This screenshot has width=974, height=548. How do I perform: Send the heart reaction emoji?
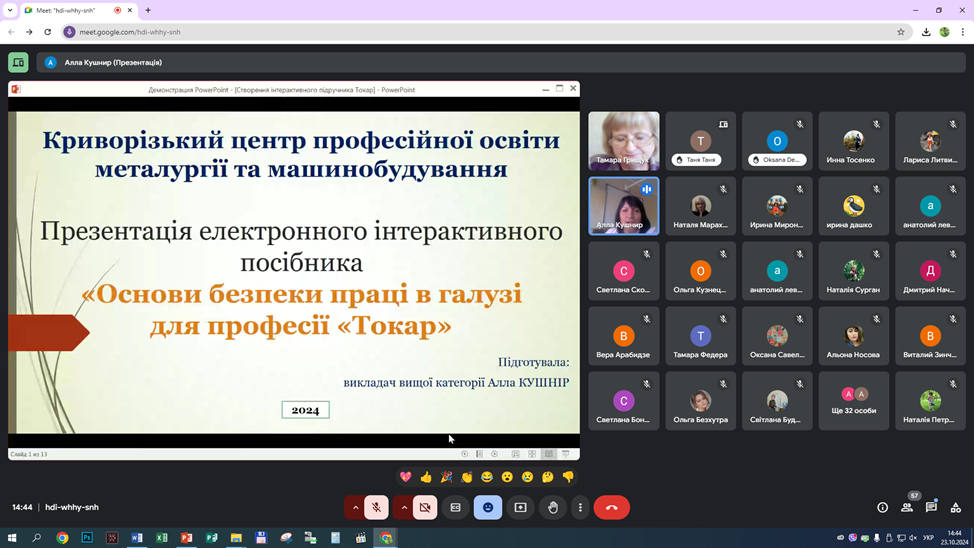[x=405, y=477]
